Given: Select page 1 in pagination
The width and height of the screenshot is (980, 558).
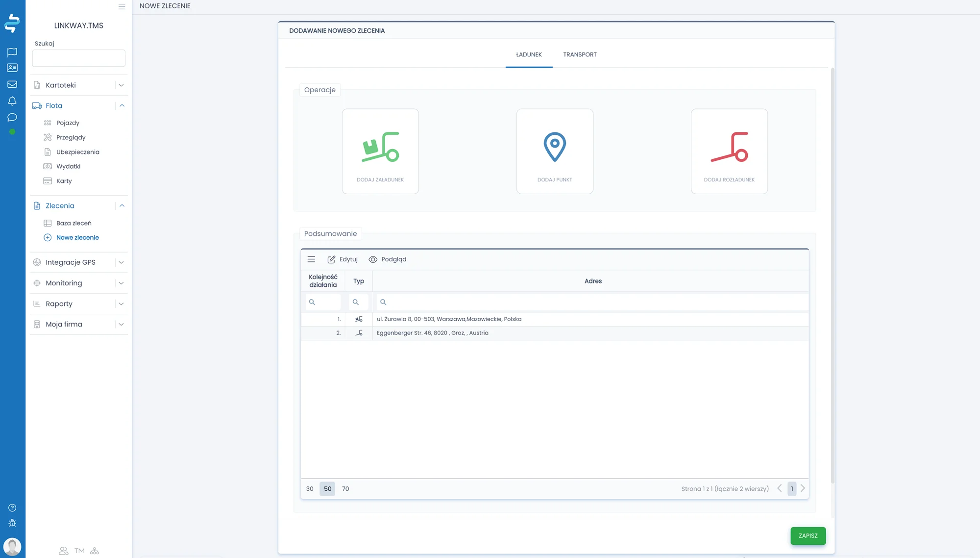Looking at the screenshot, I should pyautogui.click(x=792, y=489).
